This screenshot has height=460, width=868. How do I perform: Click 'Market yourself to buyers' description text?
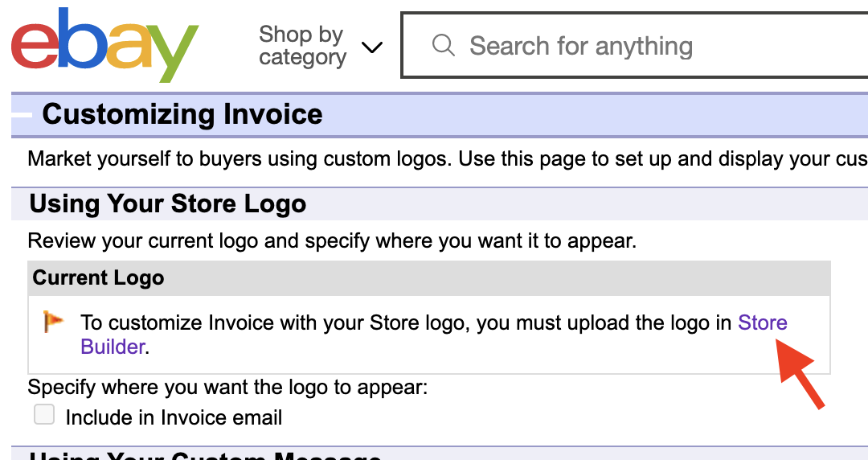448,159
